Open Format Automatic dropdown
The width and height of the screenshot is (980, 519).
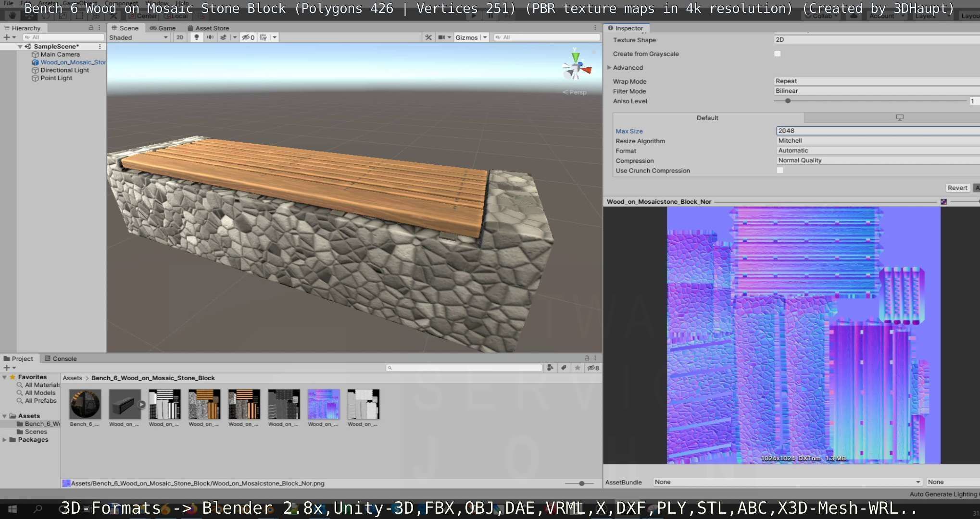point(878,151)
